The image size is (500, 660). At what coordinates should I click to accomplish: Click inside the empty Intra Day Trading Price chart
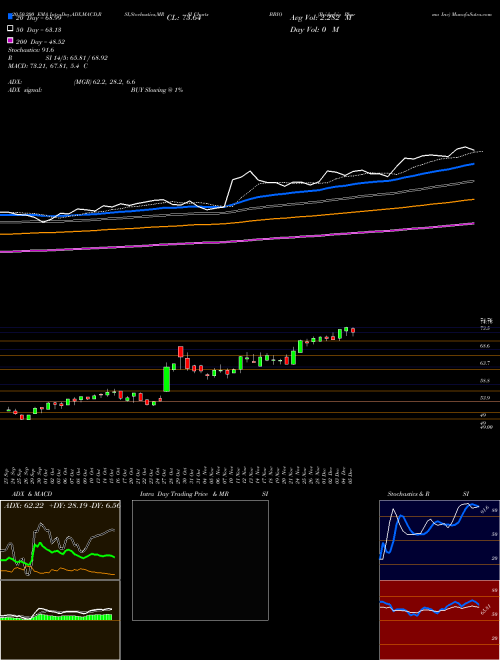pos(200,560)
